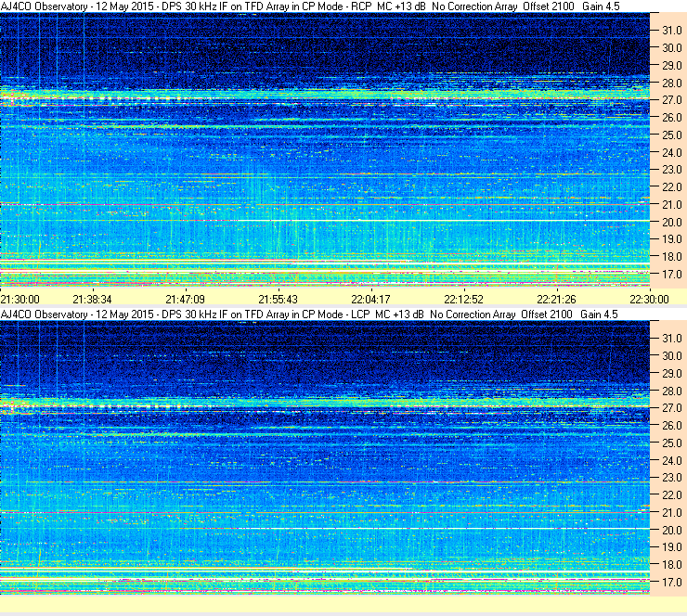Click the 23.0 frequency label in RCP panel

(671, 170)
